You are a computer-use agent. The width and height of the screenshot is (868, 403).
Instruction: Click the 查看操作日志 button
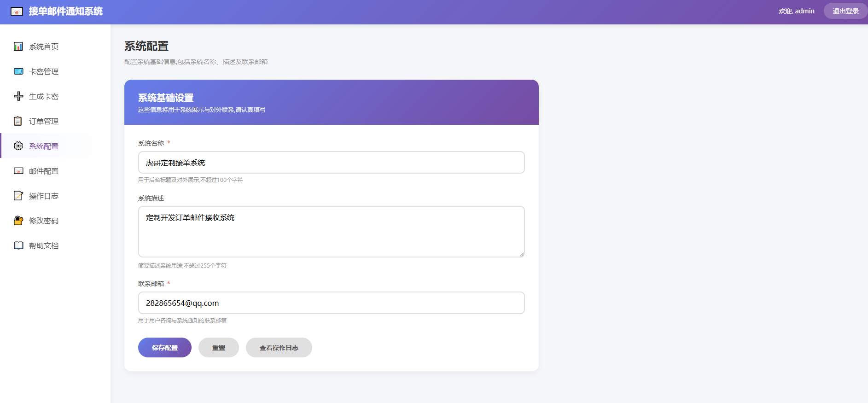[279, 348]
